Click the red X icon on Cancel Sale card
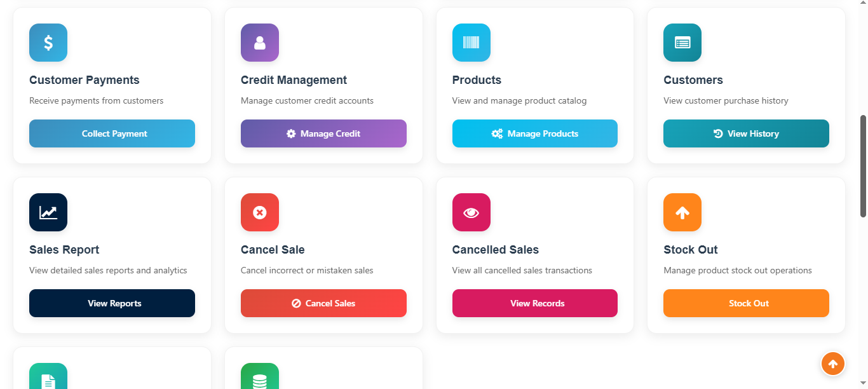The height and width of the screenshot is (389, 868). pos(259,212)
